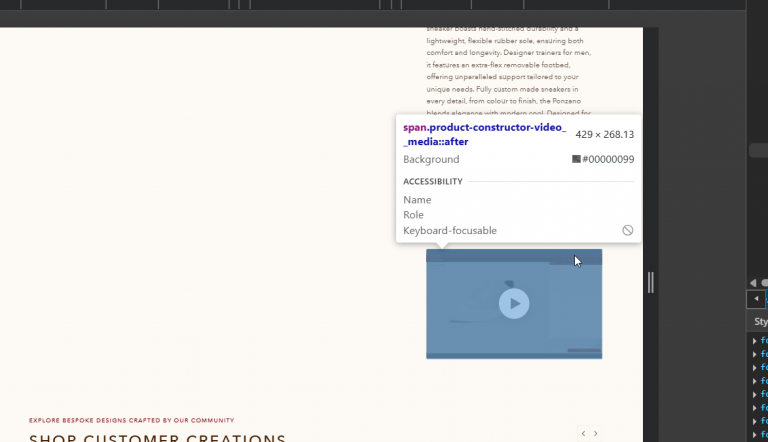Click the ACCESSIBILITY heading in the tooltip
Image resolution: width=768 pixels, height=442 pixels.
click(433, 181)
